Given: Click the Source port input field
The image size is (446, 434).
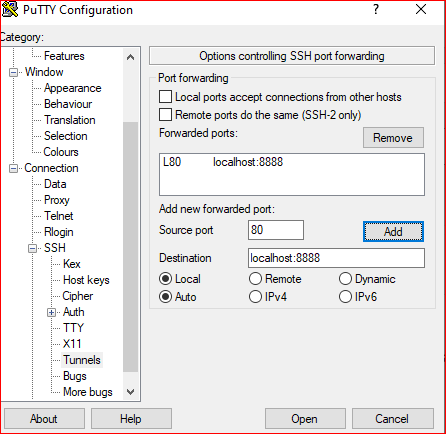Looking at the screenshot, I should point(276,230).
